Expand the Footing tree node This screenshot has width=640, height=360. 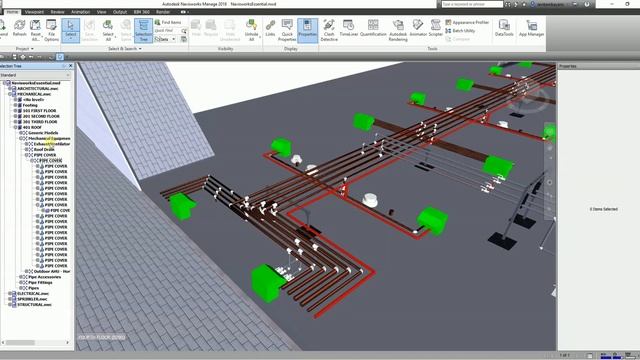[x=16, y=105]
